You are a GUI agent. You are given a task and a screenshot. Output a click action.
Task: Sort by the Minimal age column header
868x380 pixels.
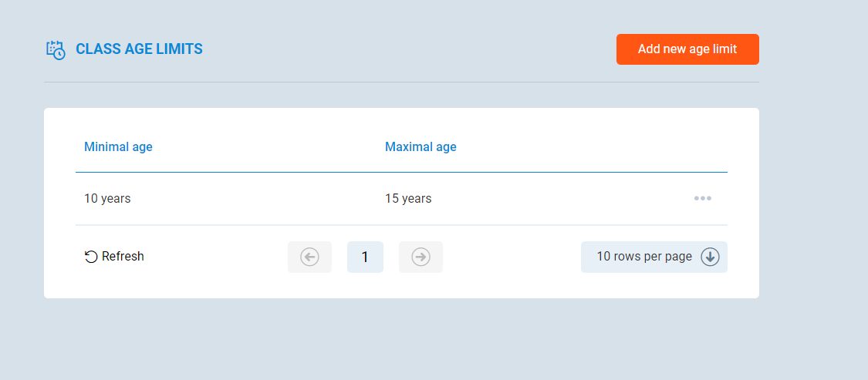click(118, 147)
